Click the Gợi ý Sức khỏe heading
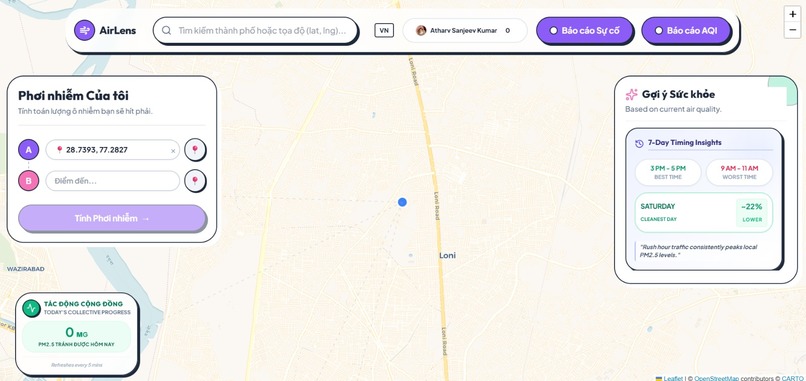The image size is (806, 381). pyautogui.click(x=678, y=95)
